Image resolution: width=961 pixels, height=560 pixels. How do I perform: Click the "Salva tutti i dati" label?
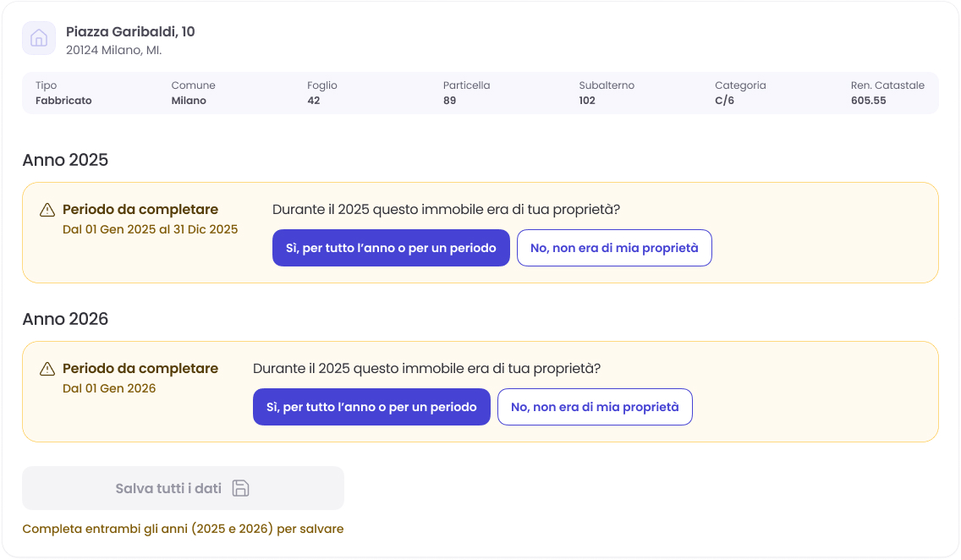click(x=168, y=488)
